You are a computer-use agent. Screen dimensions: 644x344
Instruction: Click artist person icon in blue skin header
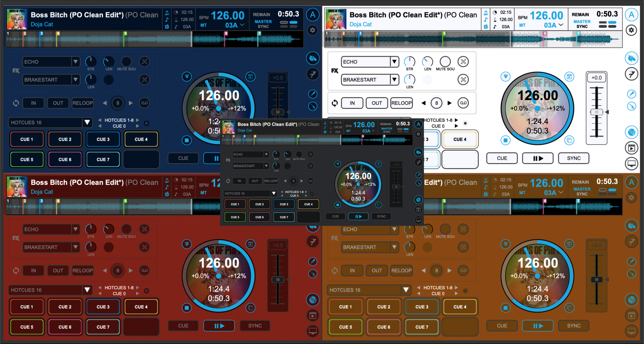pyautogui.click(x=167, y=13)
